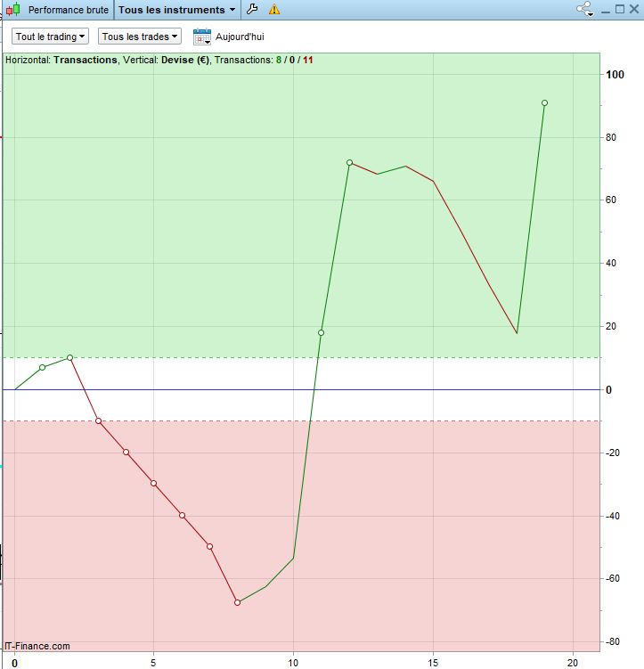644x669 pixels.
Task: Click the '0' value on vertical axis
Action: 608,389
